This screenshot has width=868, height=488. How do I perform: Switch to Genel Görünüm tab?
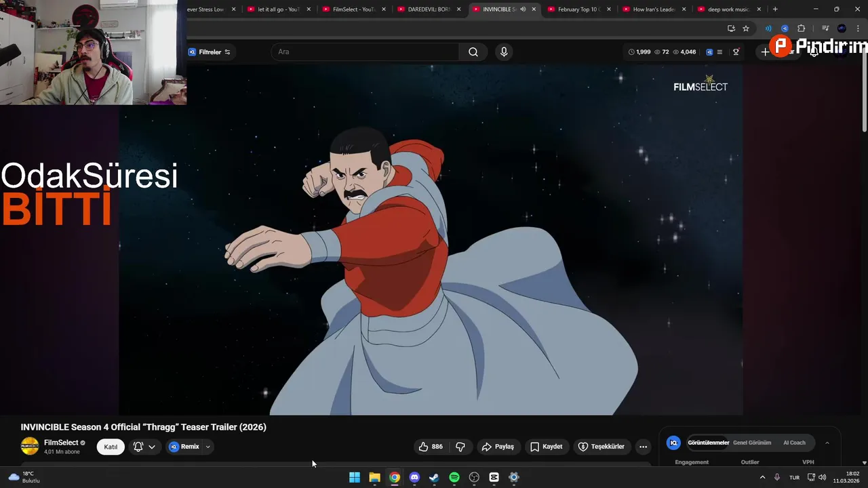point(752,443)
